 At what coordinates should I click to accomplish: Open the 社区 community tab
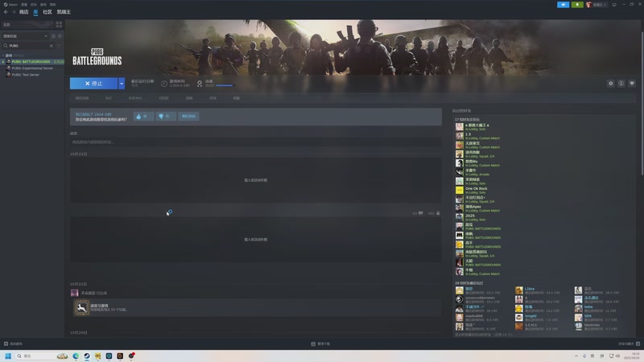(x=47, y=12)
